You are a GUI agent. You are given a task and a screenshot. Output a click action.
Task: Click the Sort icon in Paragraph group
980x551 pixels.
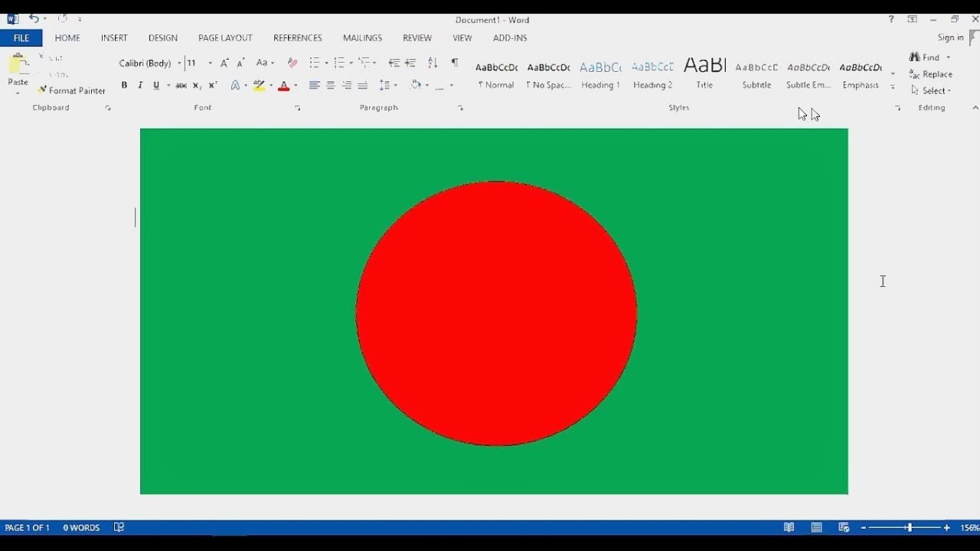tap(432, 62)
